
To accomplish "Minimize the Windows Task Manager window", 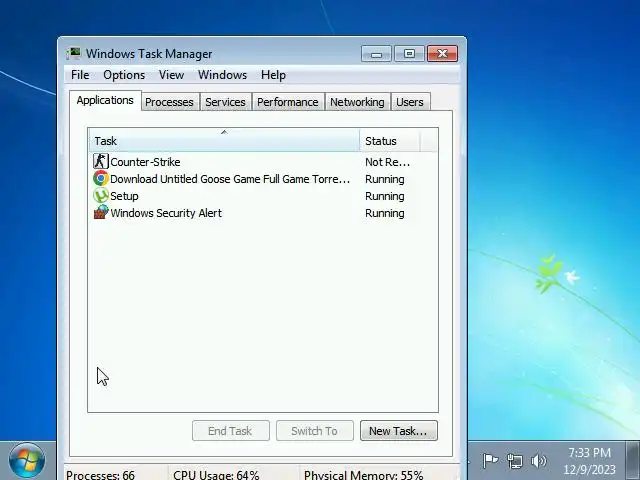I will 376,53.
